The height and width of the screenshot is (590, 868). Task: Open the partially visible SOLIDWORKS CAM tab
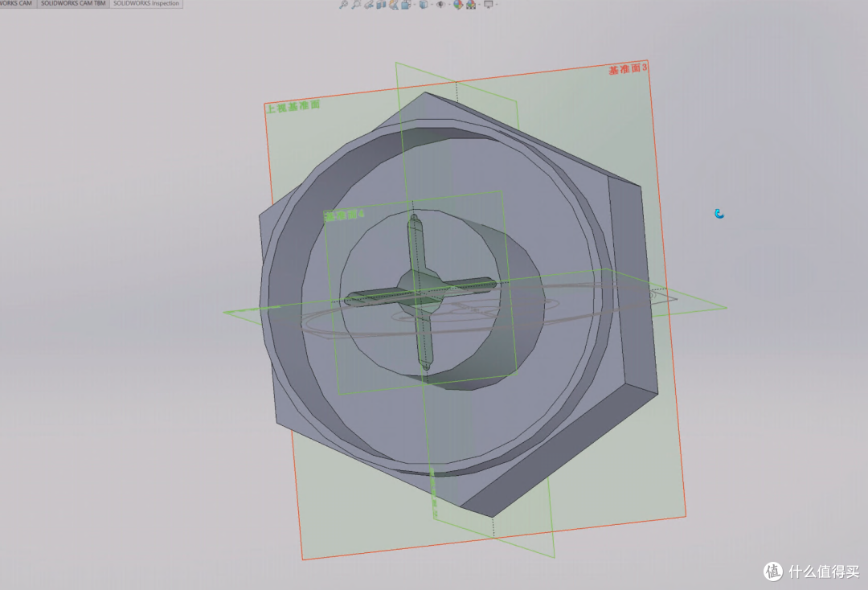(x=17, y=3)
